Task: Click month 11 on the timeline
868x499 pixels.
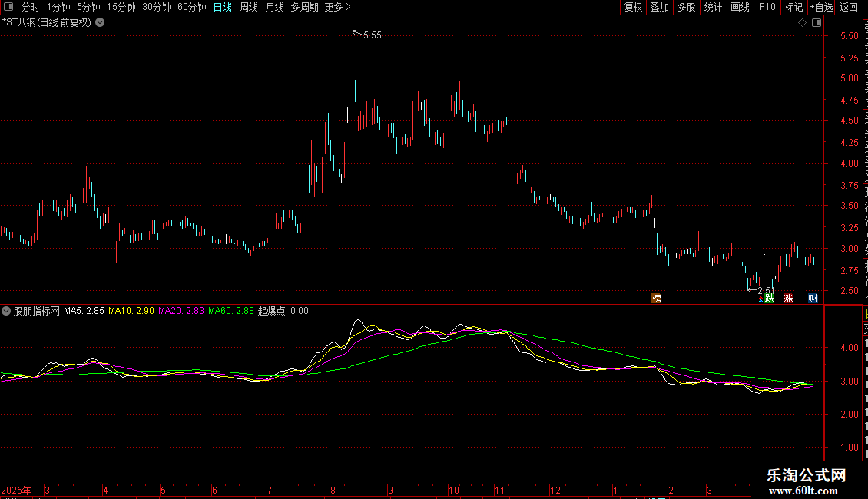Action: pos(499,490)
